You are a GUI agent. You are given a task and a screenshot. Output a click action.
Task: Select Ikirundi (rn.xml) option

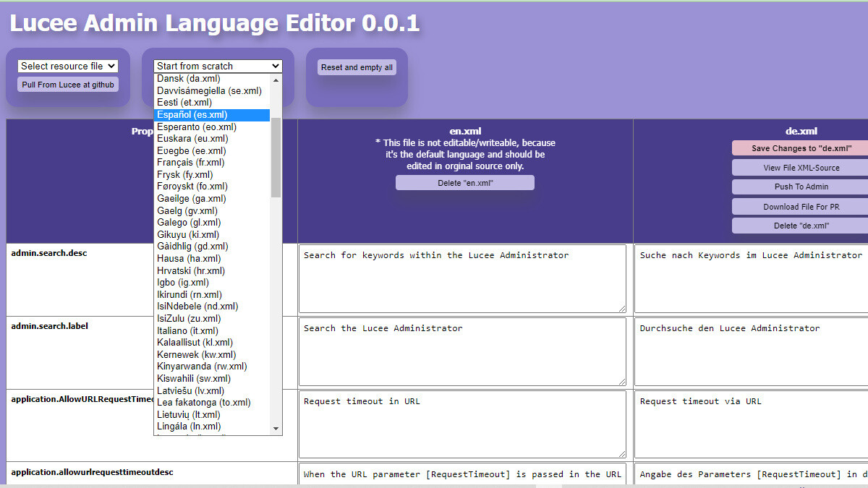click(212, 294)
